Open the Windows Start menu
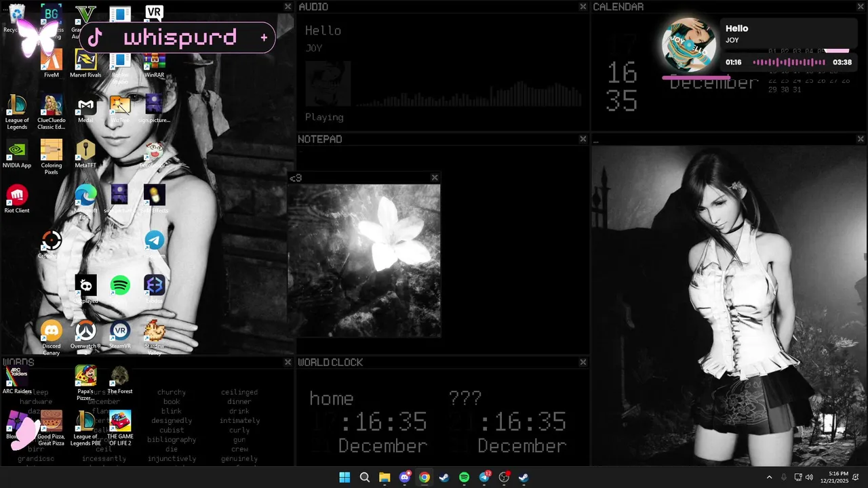The height and width of the screenshot is (488, 868). click(344, 477)
